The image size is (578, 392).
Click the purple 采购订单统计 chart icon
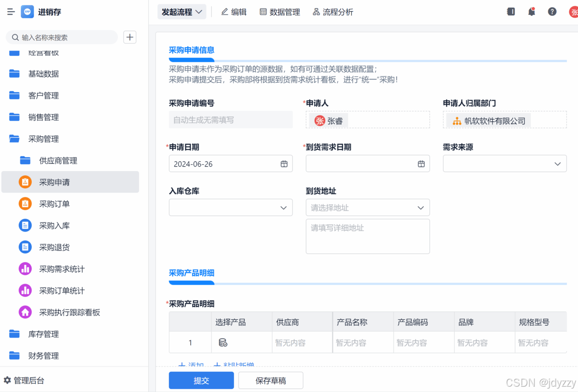25,290
